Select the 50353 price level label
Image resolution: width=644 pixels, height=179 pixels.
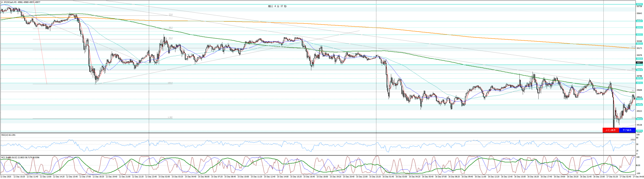coord(639,35)
